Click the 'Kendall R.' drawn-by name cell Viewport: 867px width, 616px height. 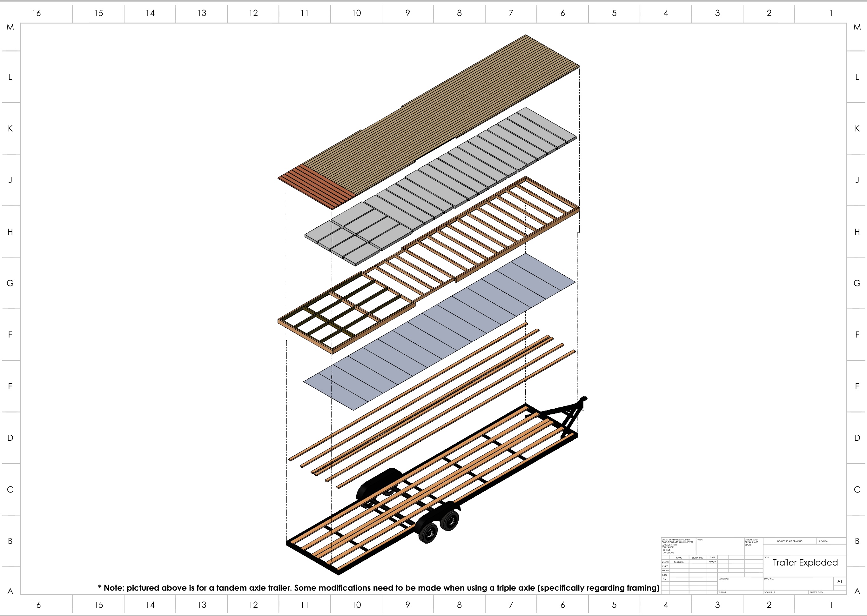678,562
